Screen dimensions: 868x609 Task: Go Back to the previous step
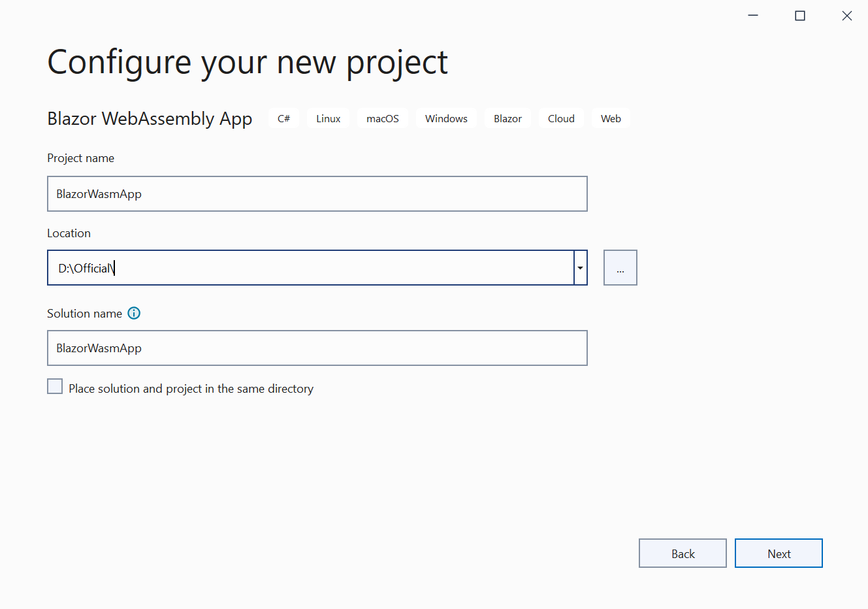pos(683,553)
